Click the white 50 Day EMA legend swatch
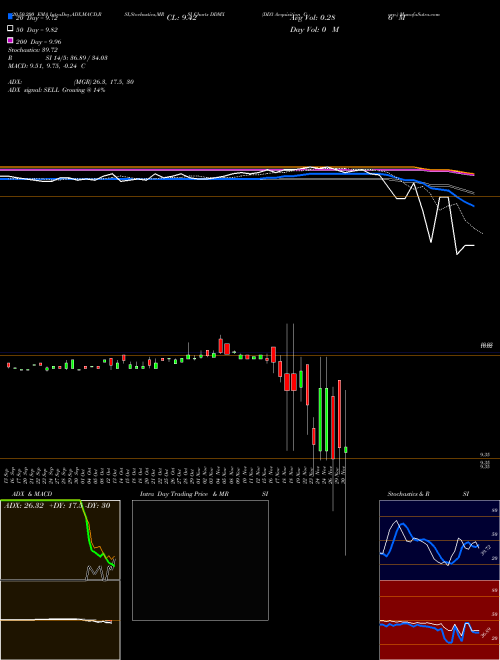Image resolution: width=500 pixels, height=660 pixels. [10, 29]
